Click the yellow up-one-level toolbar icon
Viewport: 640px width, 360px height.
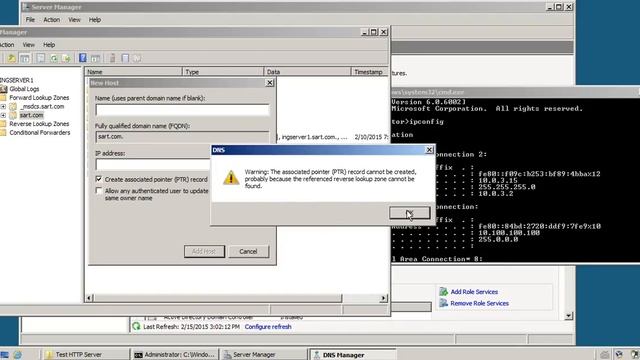pos(12,58)
